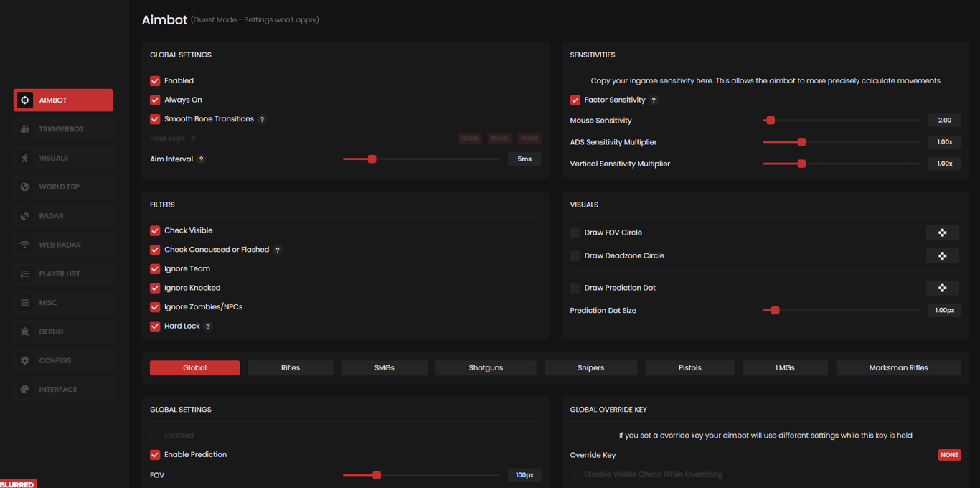The width and height of the screenshot is (980, 488).
Task: Click the middle Hold Keys NONE button
Action: point(500,139)
